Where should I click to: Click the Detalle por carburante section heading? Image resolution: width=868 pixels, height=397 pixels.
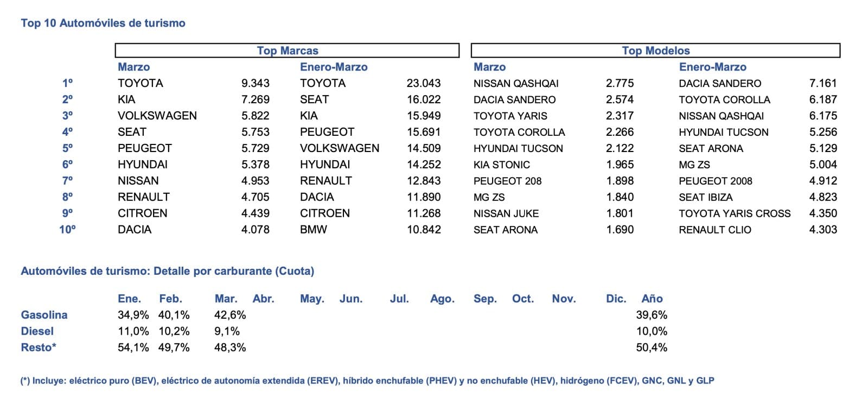167,271
